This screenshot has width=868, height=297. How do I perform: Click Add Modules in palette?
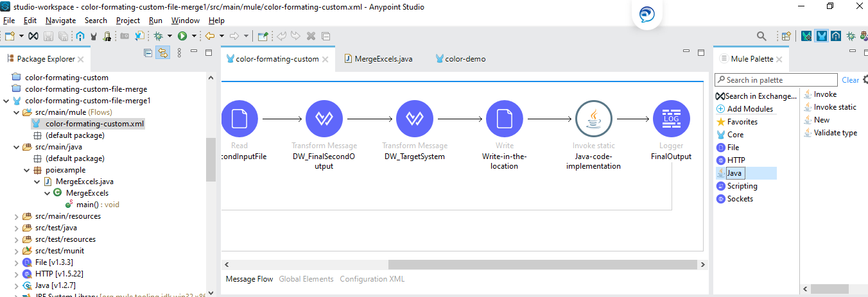pyautogui.click(x=750, y=109)
